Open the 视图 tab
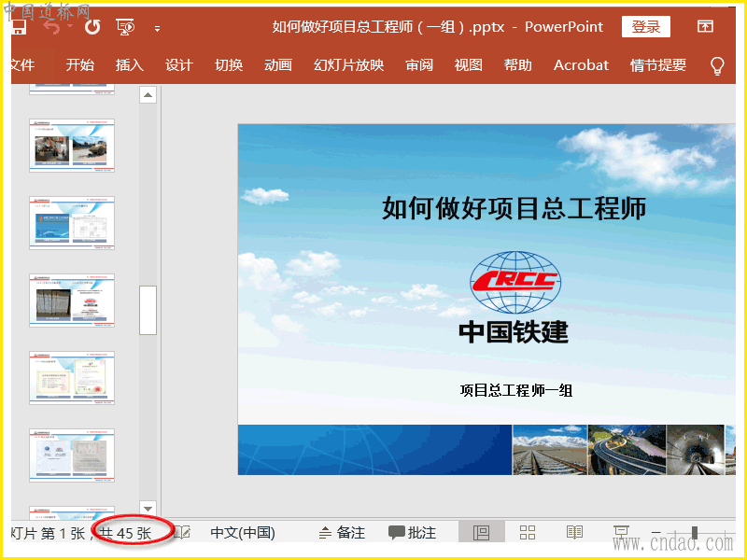Image resolution: width=747 pixels, height=560 pixels. pos(469,64)
